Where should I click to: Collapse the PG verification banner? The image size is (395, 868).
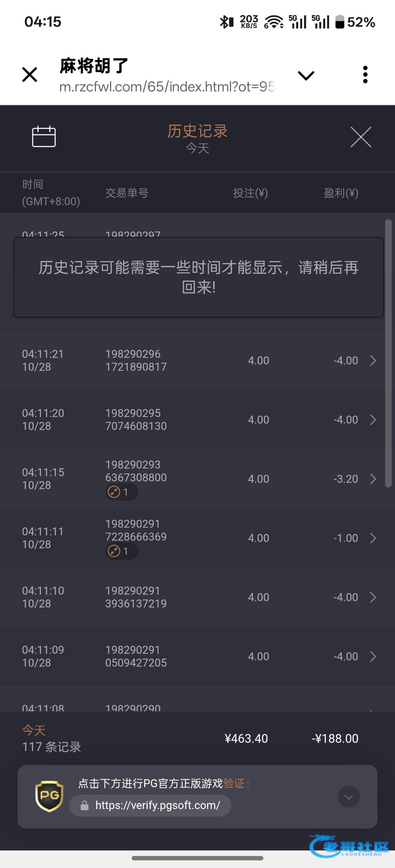click(348, 797)
